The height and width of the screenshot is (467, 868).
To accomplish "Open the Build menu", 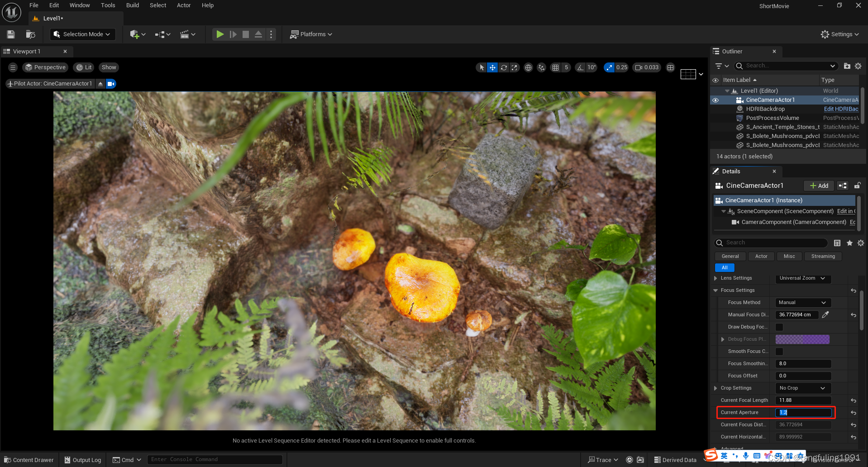I will coord(133,5).
